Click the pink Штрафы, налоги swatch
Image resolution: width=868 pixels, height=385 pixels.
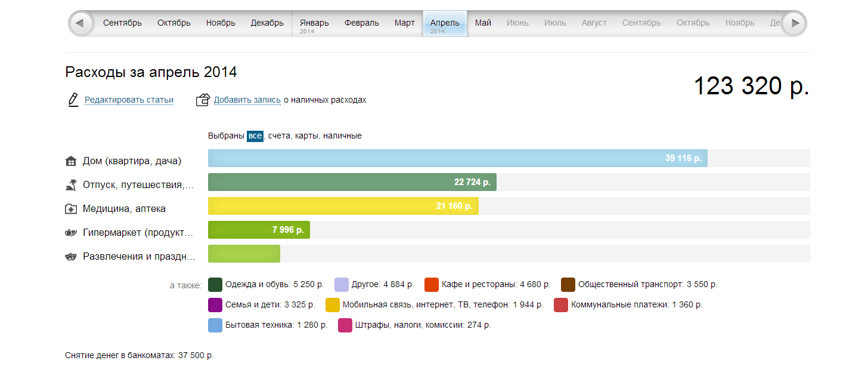click(x=345, y=325)
